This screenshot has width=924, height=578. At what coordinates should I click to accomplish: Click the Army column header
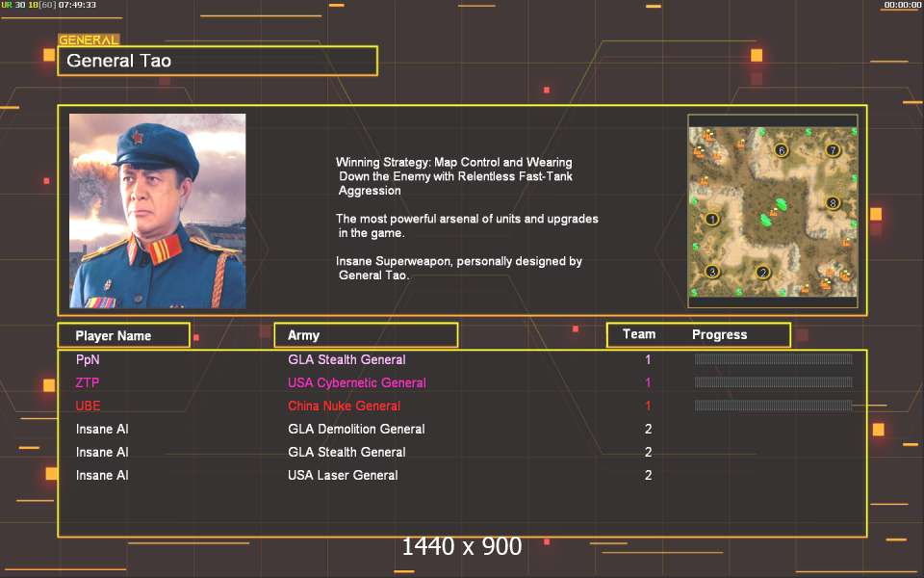pyautogui.click(x=366, y=335)
